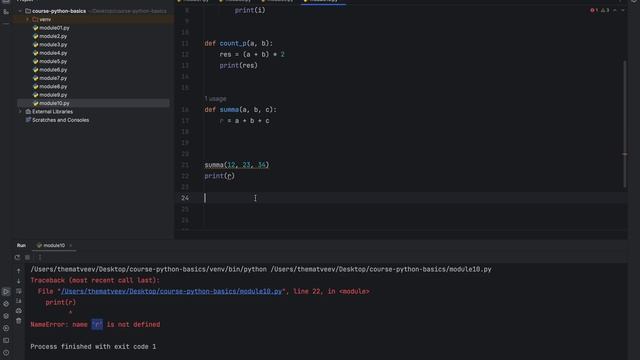Viewport: 640px width, 360px height.
Task: Expand the venv folder
Action: [27, 20]
